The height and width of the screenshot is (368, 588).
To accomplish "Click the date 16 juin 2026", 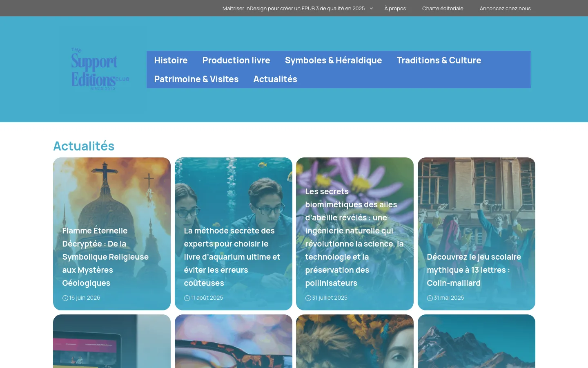I will click(x=85, y=298).
